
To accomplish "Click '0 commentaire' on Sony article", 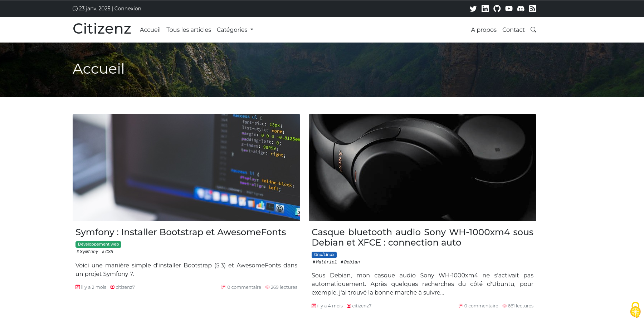I will click(481, 306).
